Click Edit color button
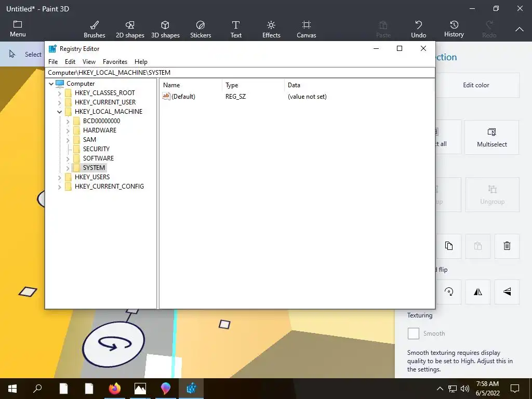The width and height of the screenshot is (532, 399). point(476,85)
